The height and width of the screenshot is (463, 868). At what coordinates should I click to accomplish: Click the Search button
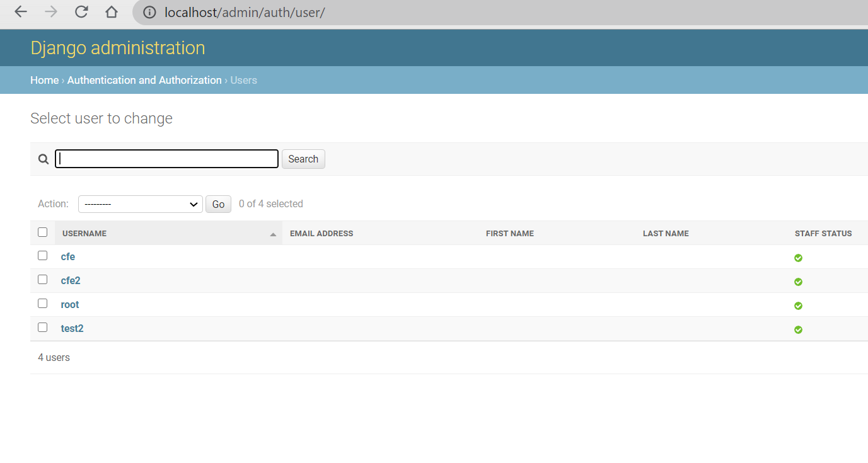(303, 159)
